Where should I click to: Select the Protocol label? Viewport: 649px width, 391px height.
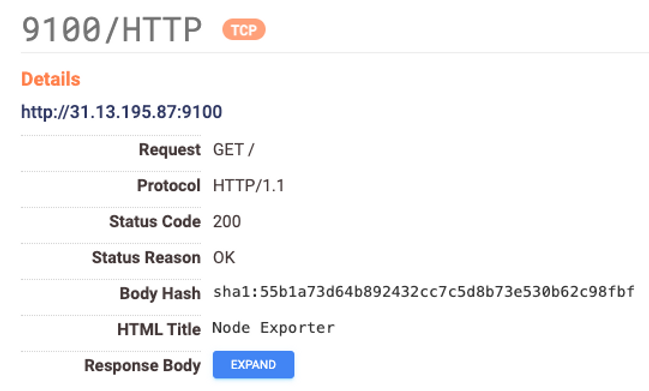pos(169,185)
